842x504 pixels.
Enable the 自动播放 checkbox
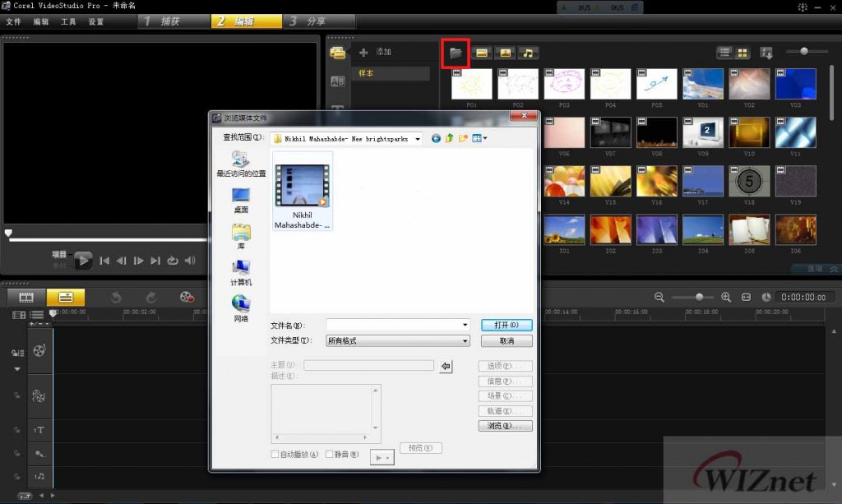coord(275,454)
